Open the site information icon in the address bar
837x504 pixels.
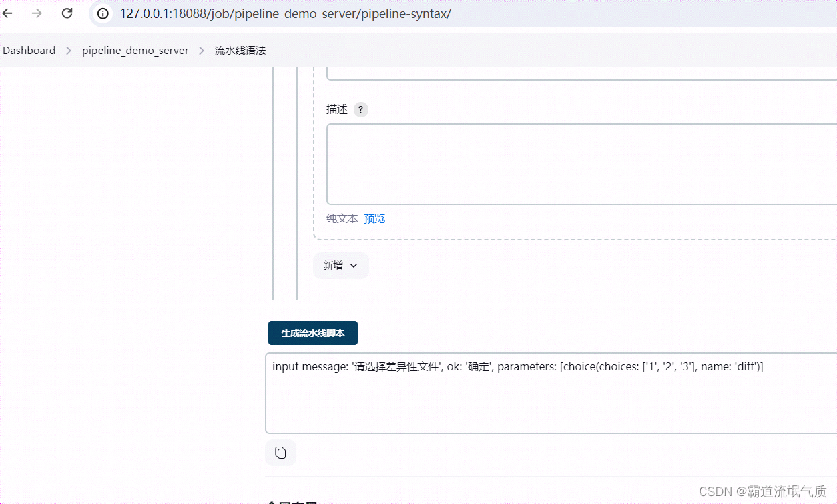(x=102, y=13)
